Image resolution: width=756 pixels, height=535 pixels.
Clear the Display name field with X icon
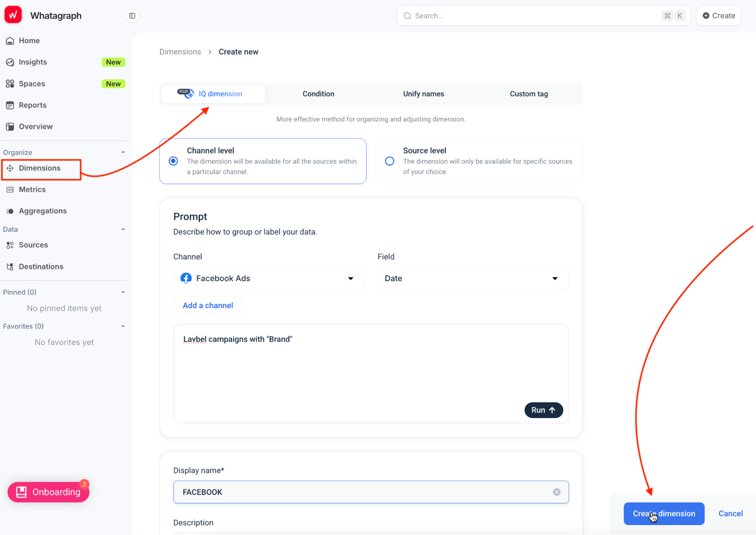(x=556, y=492)
